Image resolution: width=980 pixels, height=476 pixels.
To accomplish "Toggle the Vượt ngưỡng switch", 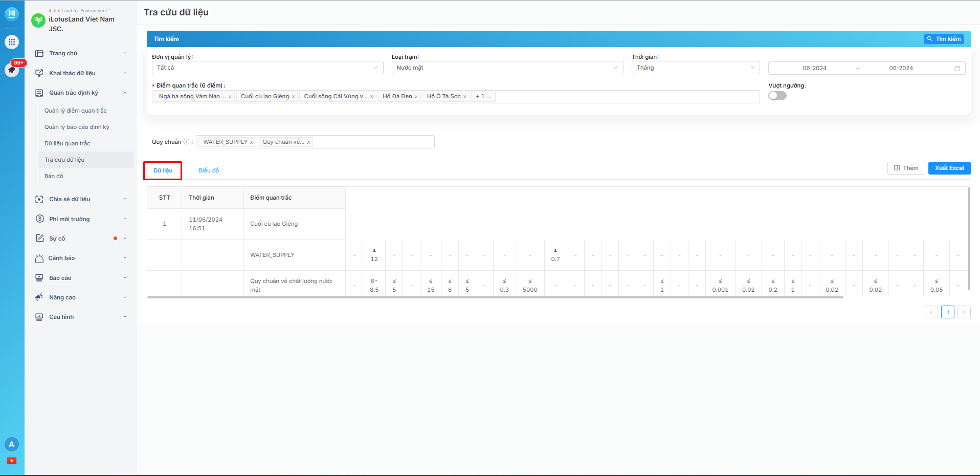I will coord(777,96).
